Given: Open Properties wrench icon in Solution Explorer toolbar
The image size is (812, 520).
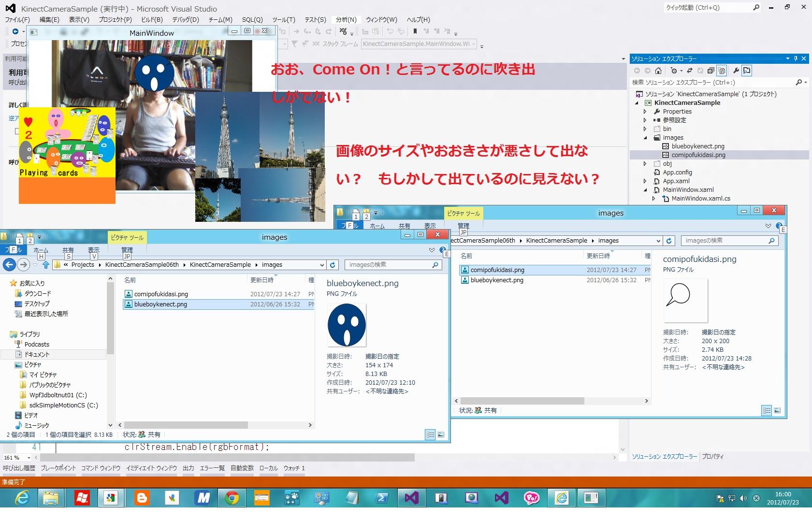Looking at the screenshot, I should click(x=736, y=71).
